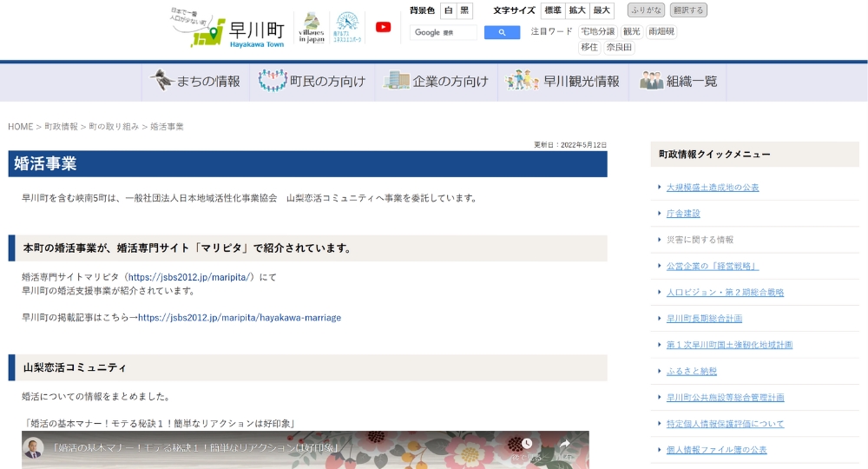Click the watch-later clock icon on video
Screen dimensions: 868x469
pos(527,444)
